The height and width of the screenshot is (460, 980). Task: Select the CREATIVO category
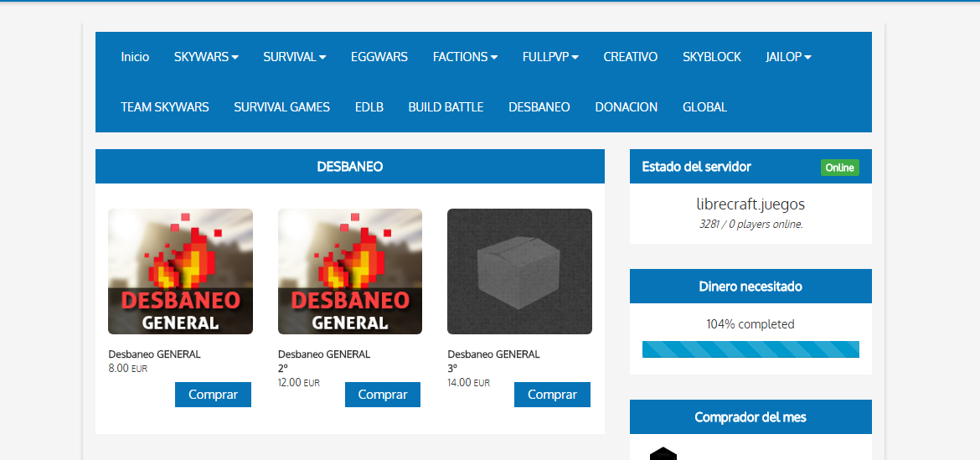(631, 57)
